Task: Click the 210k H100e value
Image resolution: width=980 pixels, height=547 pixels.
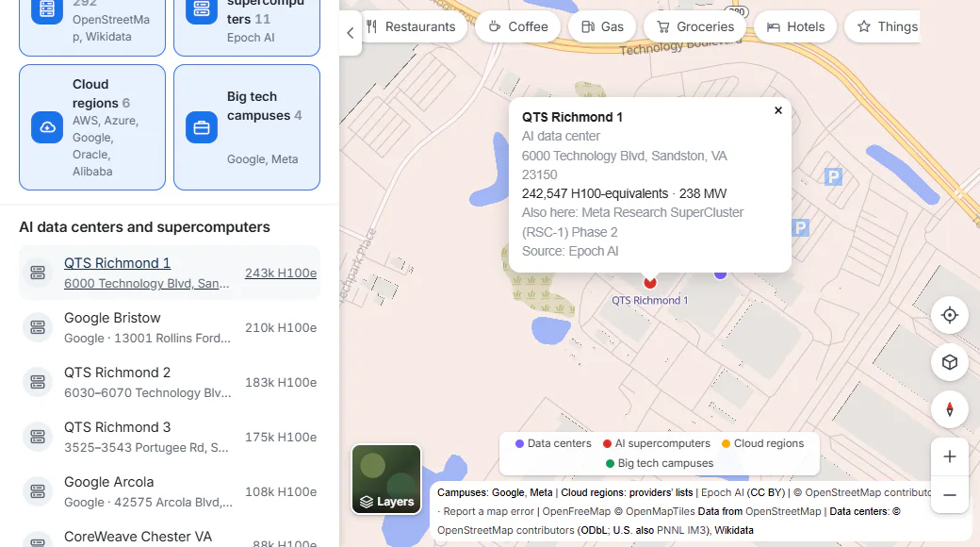Action: click(281, 327)
